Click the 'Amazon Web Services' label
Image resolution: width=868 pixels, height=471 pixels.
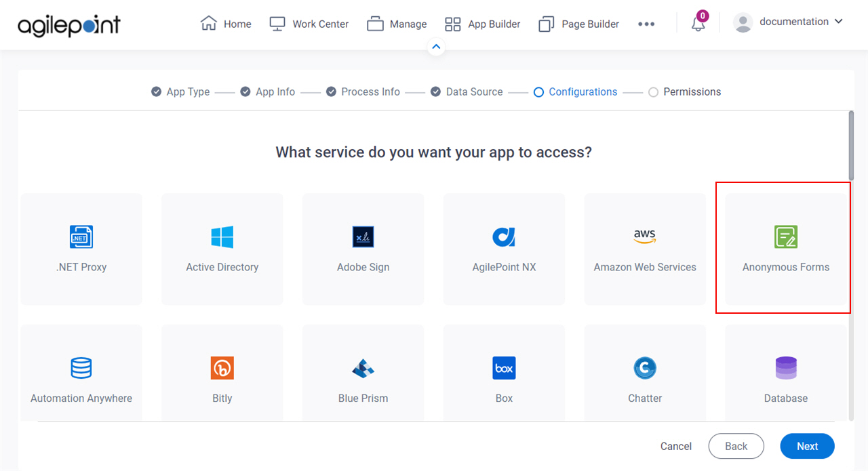click(645, 267)
